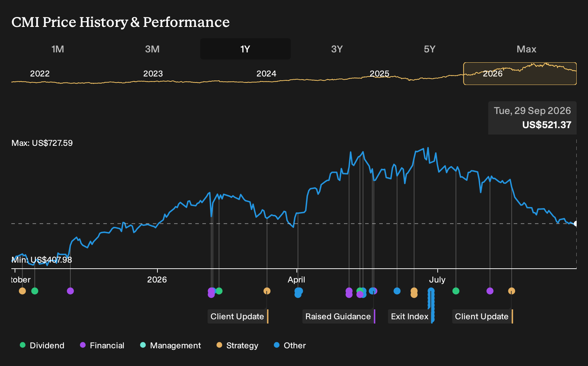Click purple Financial marker between July Dividend and last Strategy
The width and height of the screenshot is (588, 366).
coord(490,291)
